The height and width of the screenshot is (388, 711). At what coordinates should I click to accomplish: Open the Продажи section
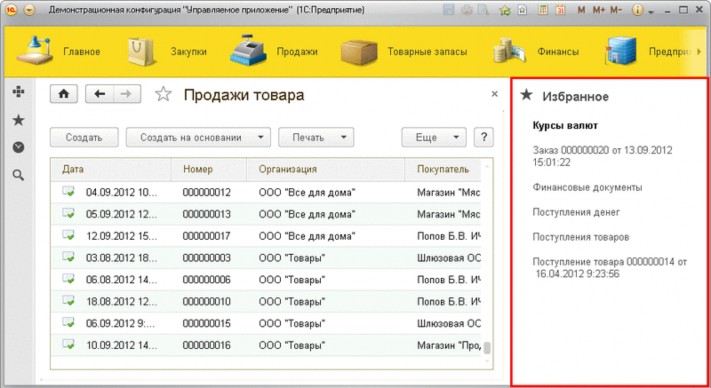(x=273, y=51)
